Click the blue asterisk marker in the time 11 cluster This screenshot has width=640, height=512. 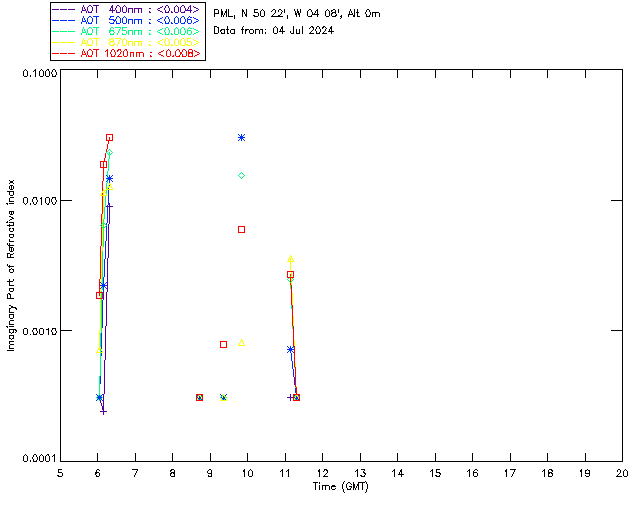291,350
